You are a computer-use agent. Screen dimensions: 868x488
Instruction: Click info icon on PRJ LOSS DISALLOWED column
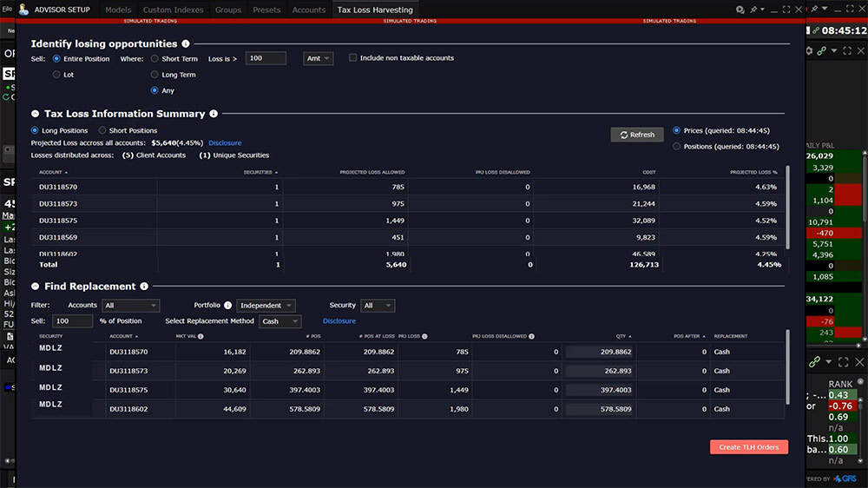(x=531, y=336)
